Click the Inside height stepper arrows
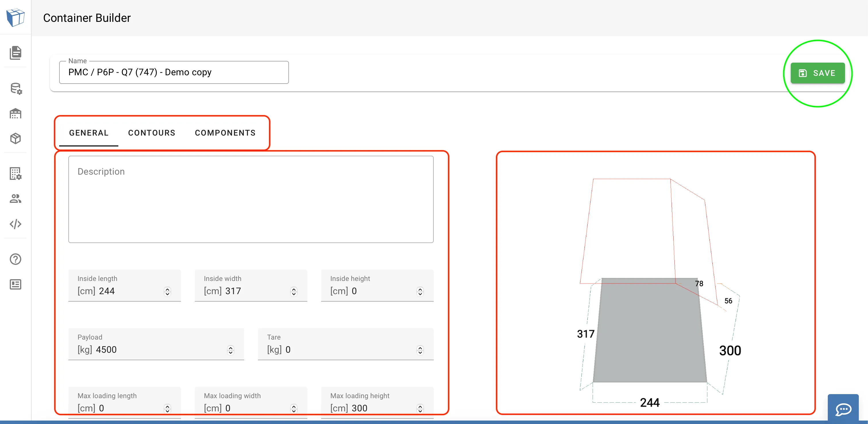The image size is (868, 424). (420, 291)
